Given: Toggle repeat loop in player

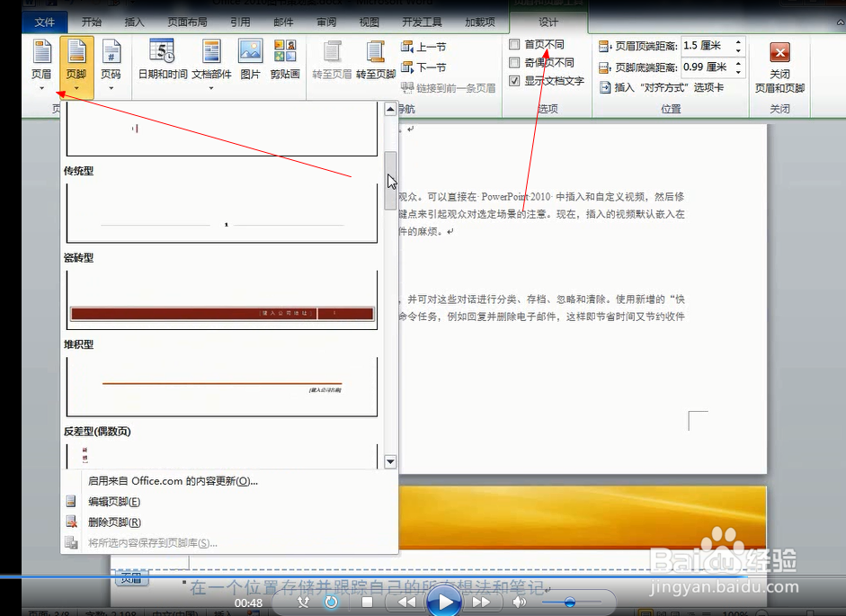Looking at the screenshot, I should (x=331, y=602).
